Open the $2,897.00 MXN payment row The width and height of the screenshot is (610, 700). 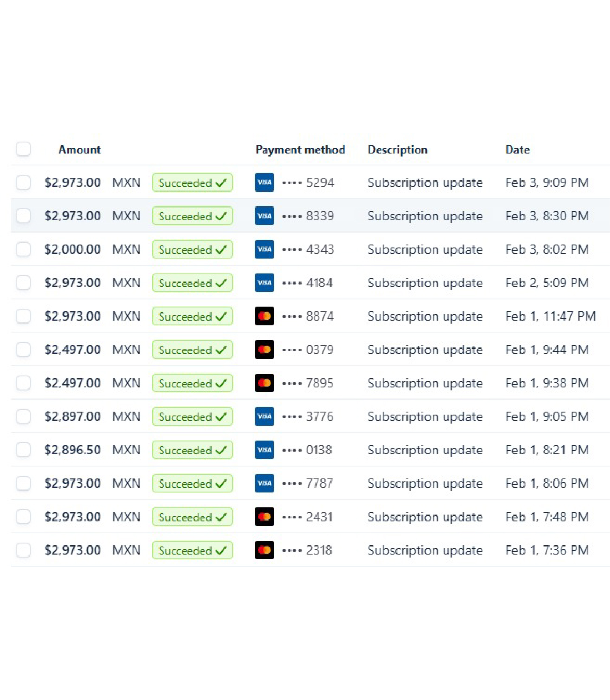(310, 416)
